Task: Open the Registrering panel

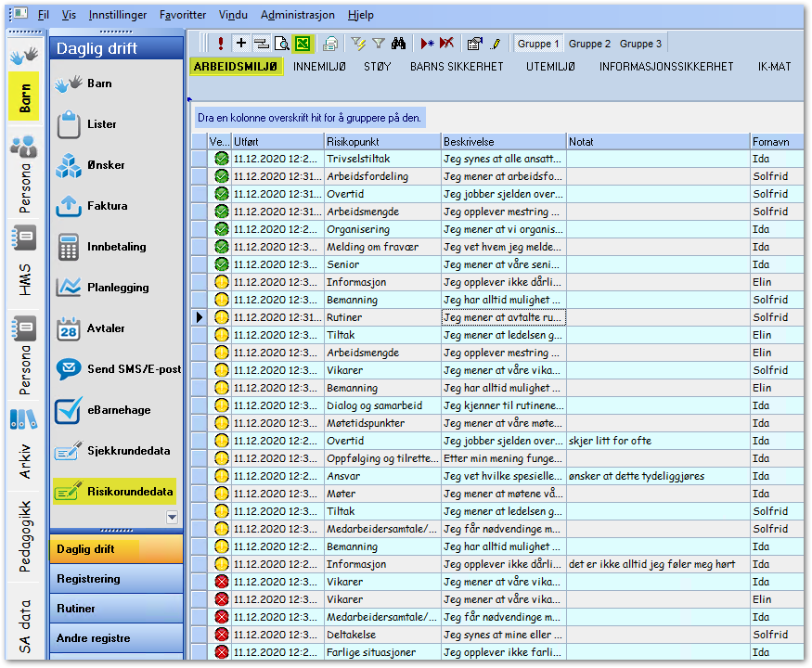Action: pyautogui.click(x=117, y=579)
